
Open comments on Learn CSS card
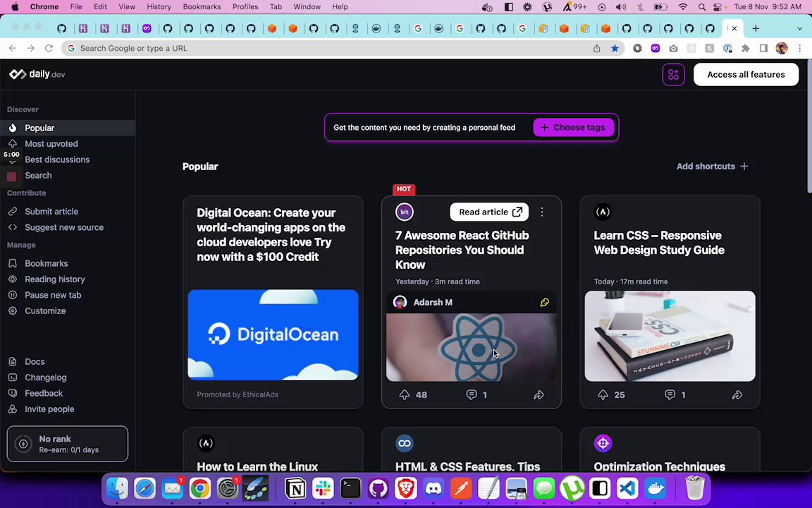click(670, 395)
